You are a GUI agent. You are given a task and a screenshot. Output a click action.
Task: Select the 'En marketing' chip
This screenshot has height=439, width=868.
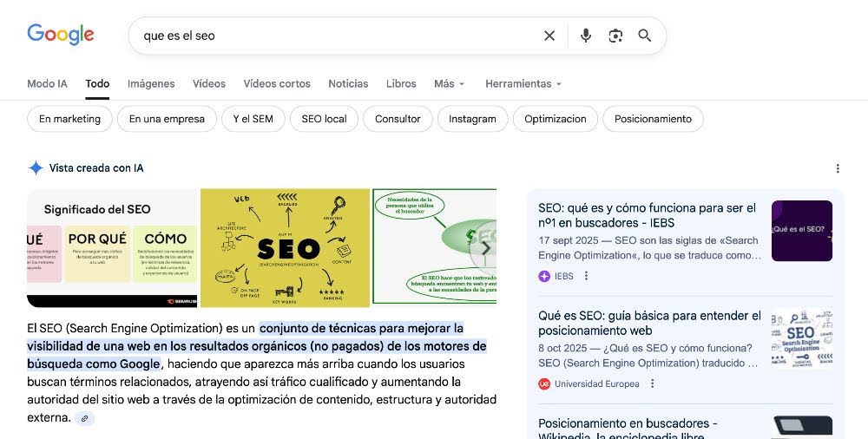69,119
